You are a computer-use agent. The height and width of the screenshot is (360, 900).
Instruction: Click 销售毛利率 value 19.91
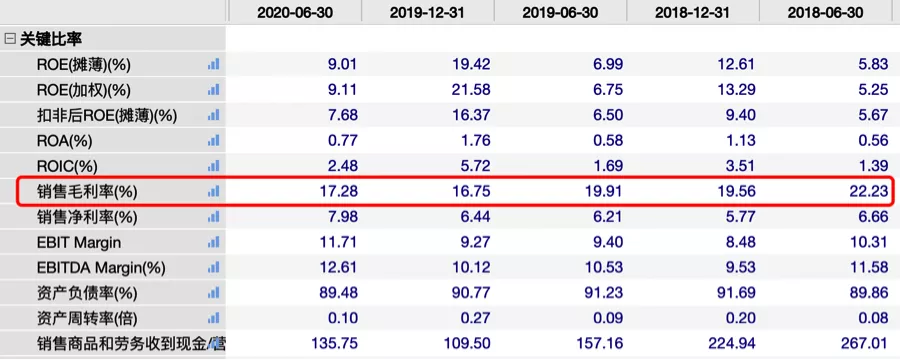[604, 191]
